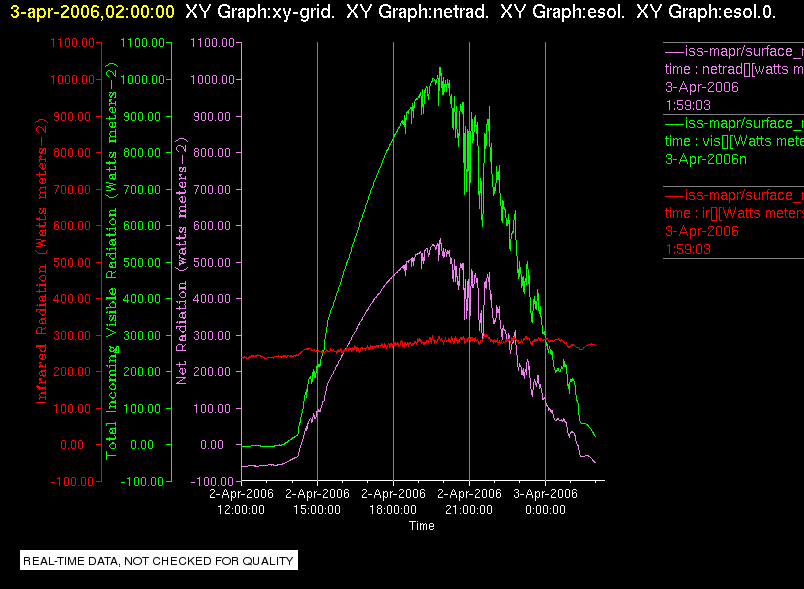Click the purple 500.00 axis tick value
Viewport: 804px width, 589px height.
pos(212,262)
